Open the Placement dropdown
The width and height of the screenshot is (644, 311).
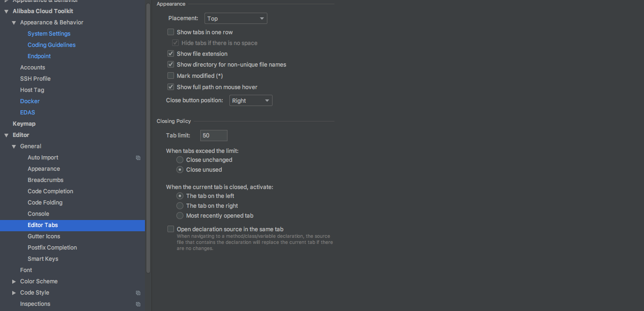236,19
